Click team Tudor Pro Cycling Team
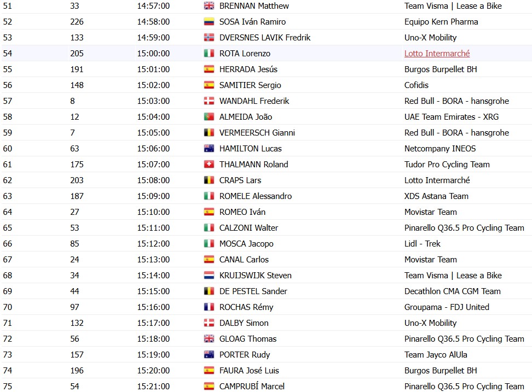The image size is (532, 392). tap(447, 165)
